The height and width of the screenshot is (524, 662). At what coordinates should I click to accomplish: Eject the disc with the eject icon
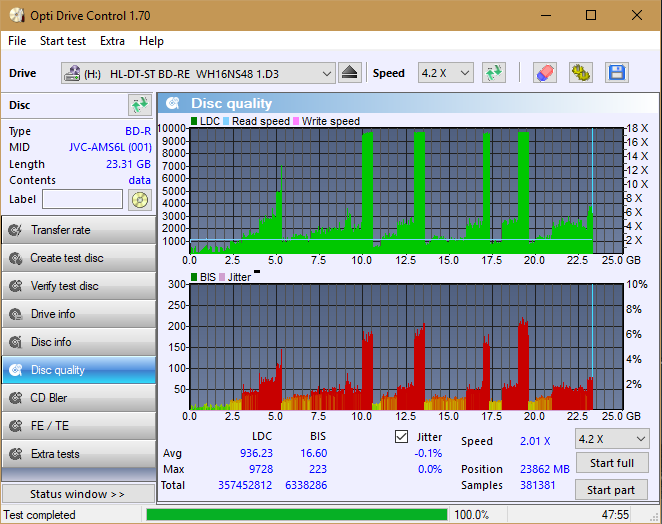[350, 73]
